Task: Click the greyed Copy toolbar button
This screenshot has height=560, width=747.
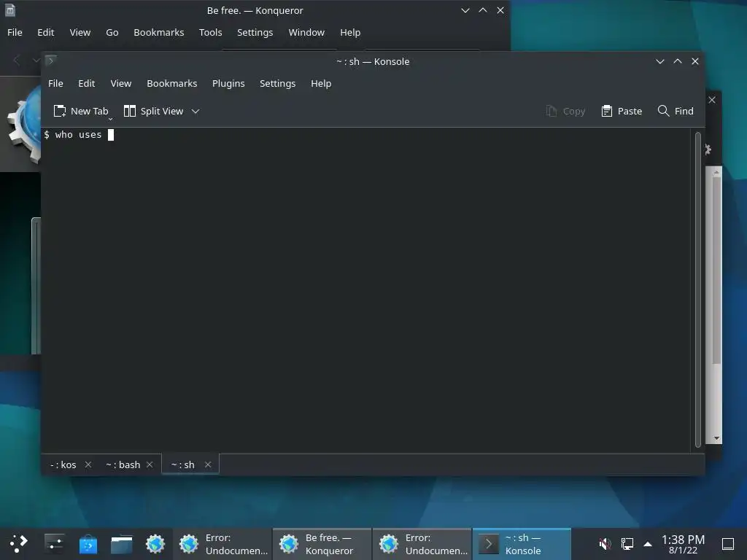Action: (x=565, y=112)
